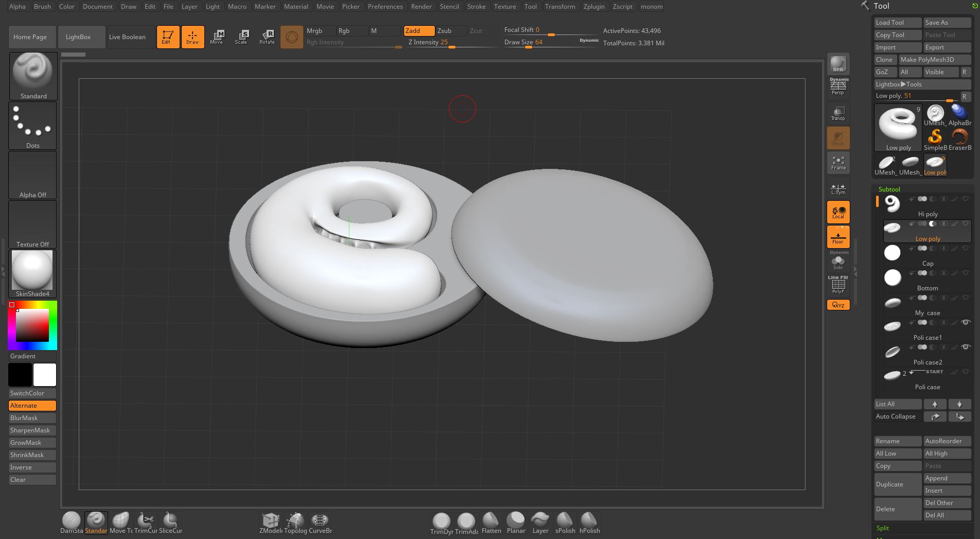
Task: Select the Rotate transform tool
Action: coord(267,37)
